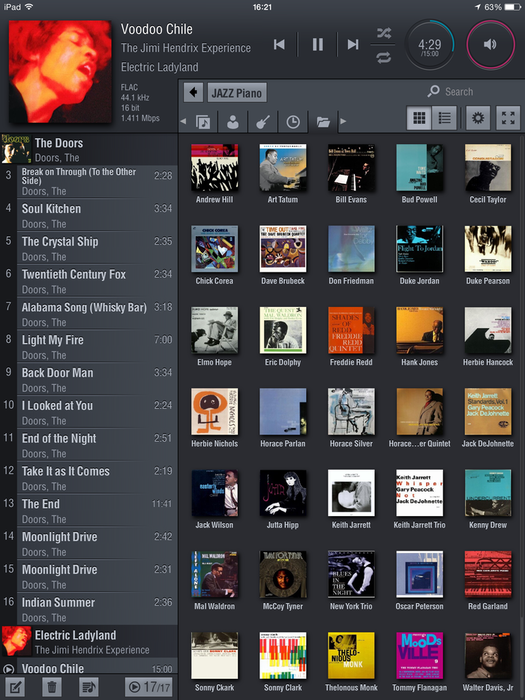Screen dimensions: 525x700
Task: Open the artists browse tab
Action: [x=233, y=121]
